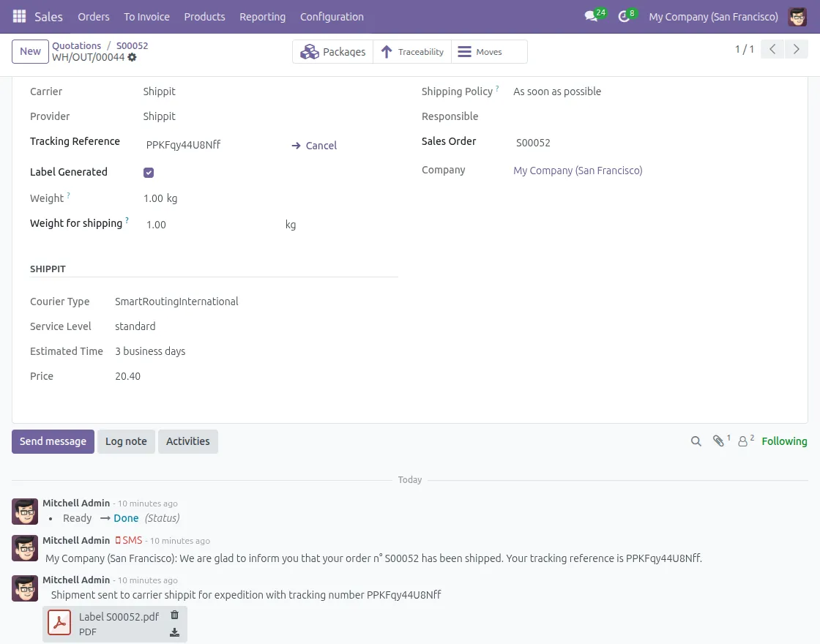Open the Traceability smart button

pyautogui.click(x=412, y=52)
